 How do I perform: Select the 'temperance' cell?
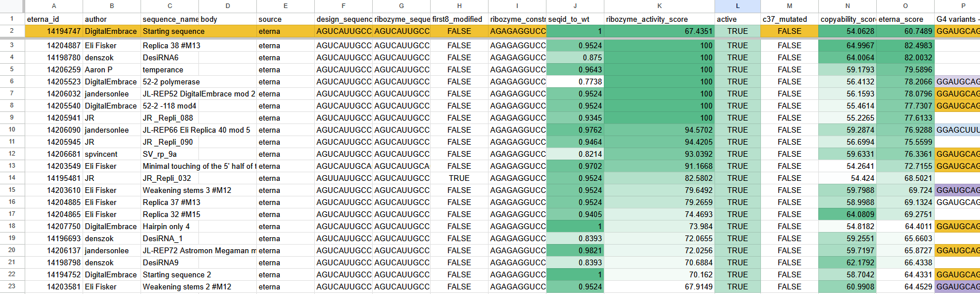pyautogui.click(x=170, y=69)
